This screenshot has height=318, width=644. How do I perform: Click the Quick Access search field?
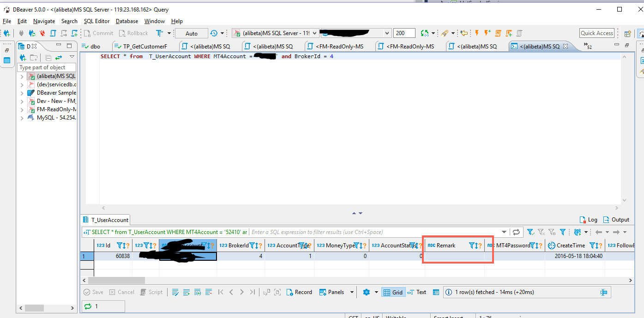[597, 33]
